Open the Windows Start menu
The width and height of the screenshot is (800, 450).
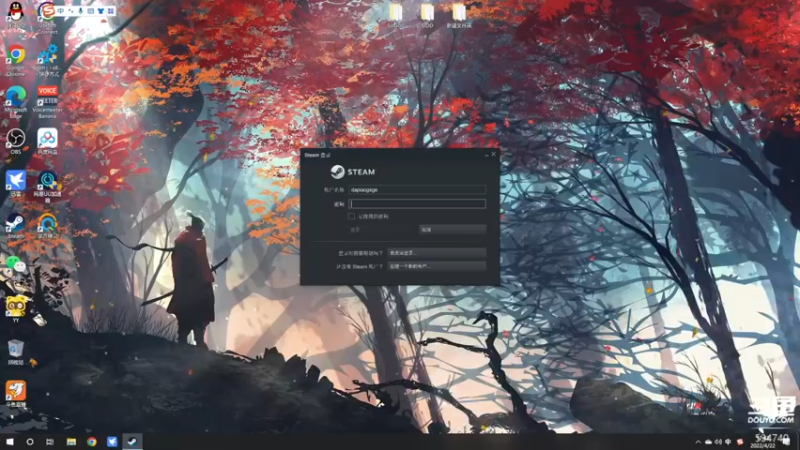[10, 442]
